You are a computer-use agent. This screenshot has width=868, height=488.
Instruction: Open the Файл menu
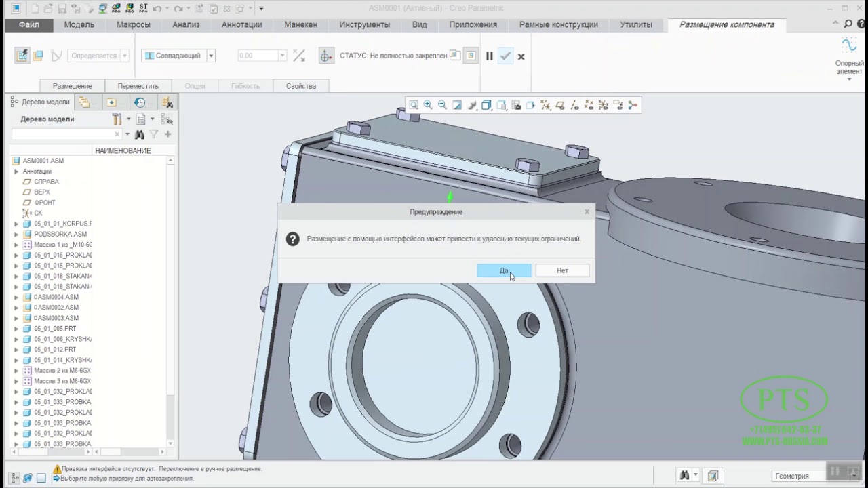28,24
